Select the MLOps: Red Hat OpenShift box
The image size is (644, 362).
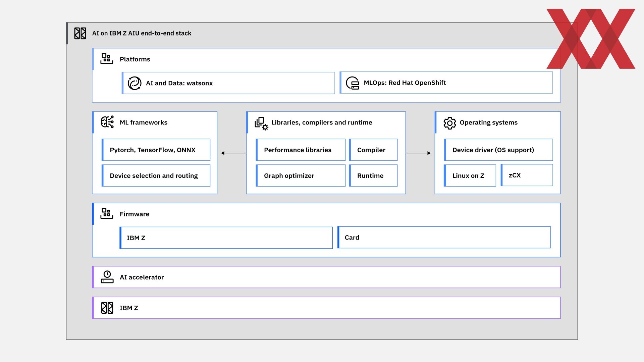446,83
